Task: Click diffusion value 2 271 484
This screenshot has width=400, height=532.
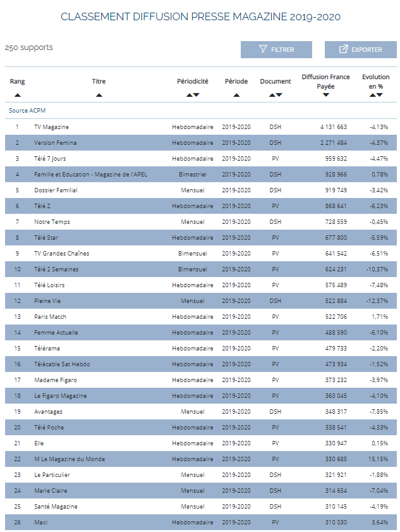Action: pos(334,143)
